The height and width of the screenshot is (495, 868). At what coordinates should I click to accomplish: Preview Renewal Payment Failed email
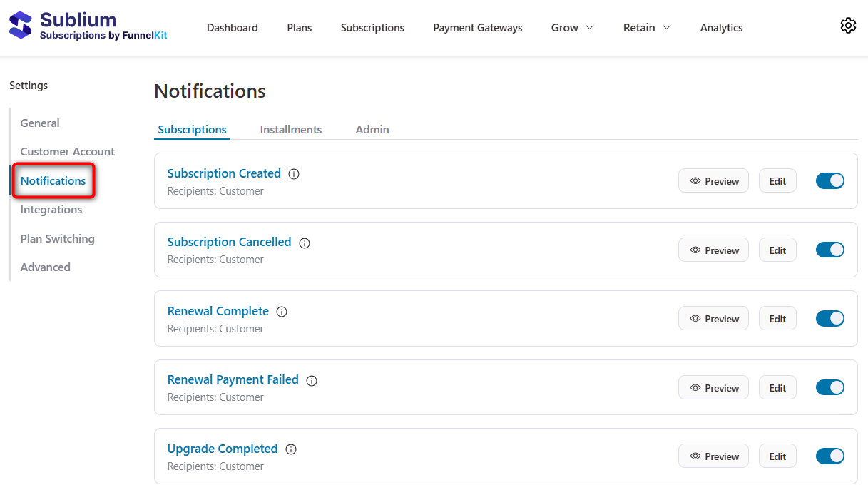713,387
